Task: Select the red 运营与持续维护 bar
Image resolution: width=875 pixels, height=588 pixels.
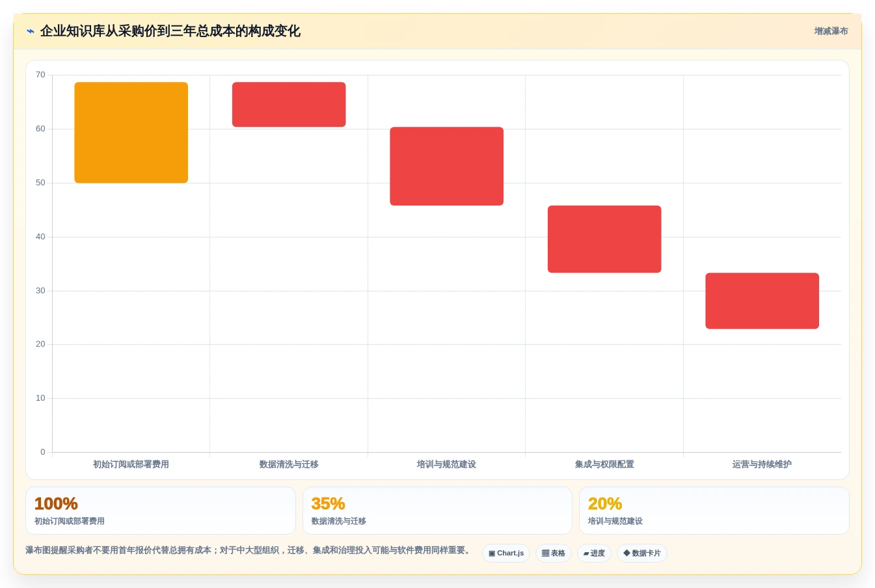Action: 762,301
